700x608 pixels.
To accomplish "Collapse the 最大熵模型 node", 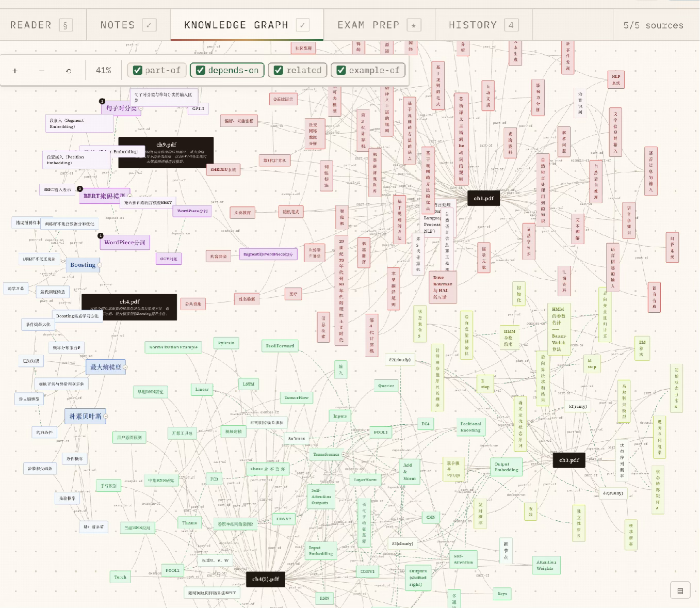I will 125,367.
